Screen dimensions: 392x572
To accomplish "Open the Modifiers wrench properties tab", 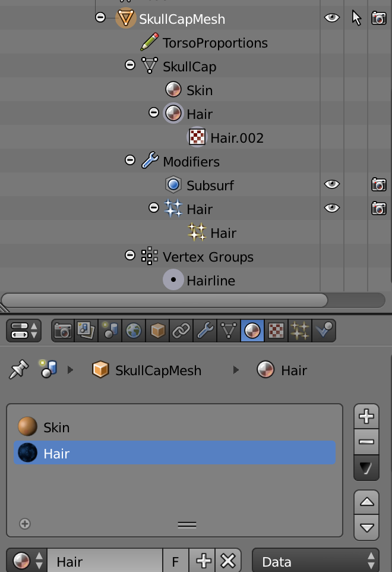I will point(205,331).
